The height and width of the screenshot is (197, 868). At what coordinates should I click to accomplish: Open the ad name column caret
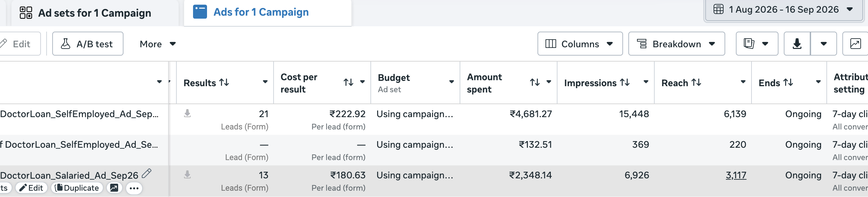159,82
